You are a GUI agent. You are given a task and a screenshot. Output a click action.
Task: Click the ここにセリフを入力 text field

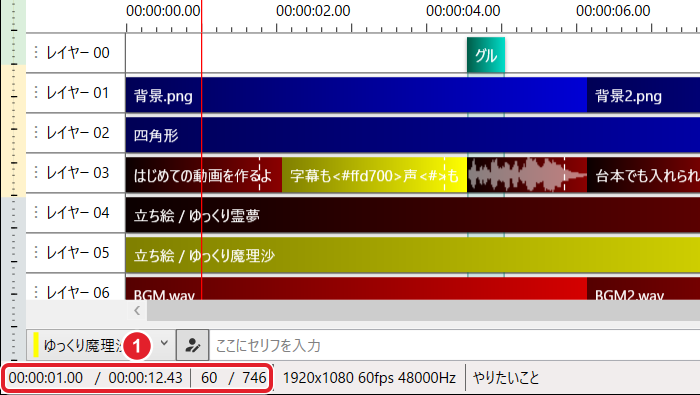pos(454,345)
